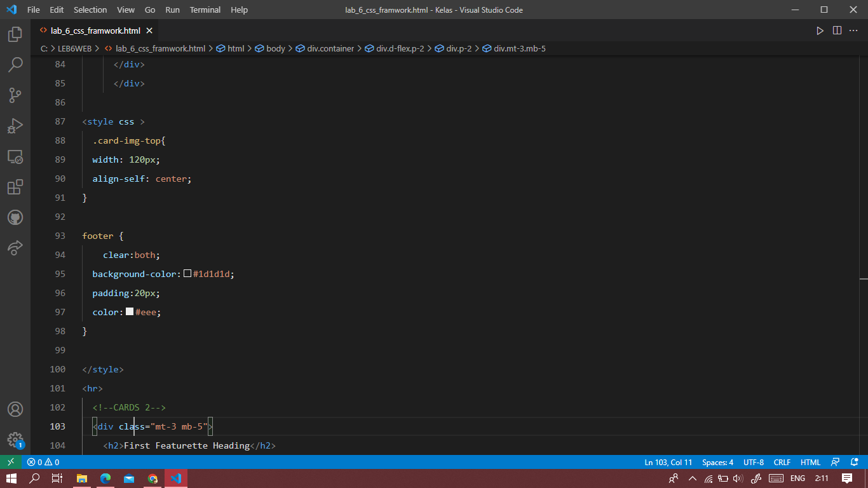Screen dimensions: 868x488
Task: Click the Split Editor icon
Action: click(837, 30)
